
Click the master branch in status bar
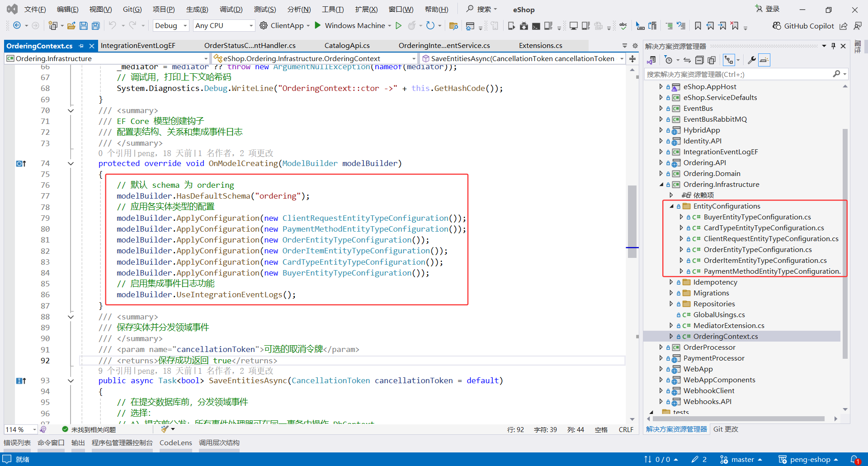[741, 460]
